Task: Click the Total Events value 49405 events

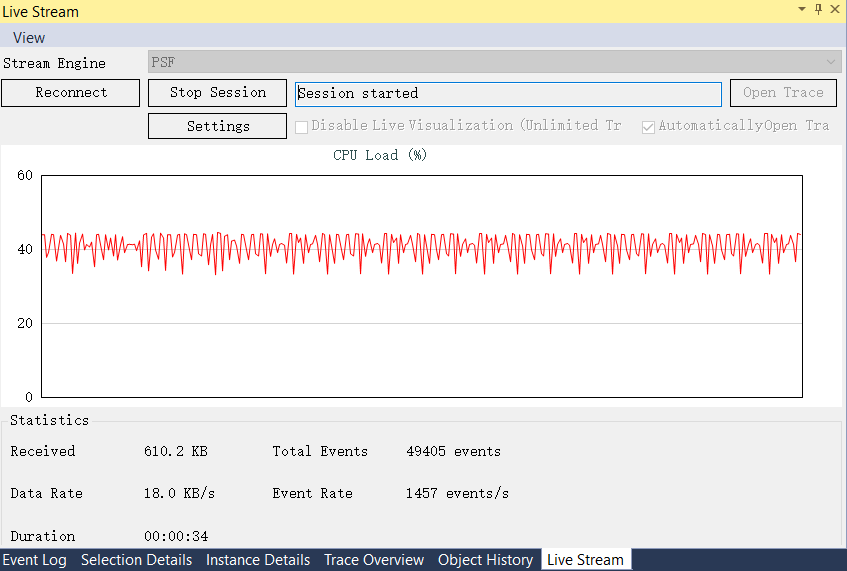Action: pos(453,452)
